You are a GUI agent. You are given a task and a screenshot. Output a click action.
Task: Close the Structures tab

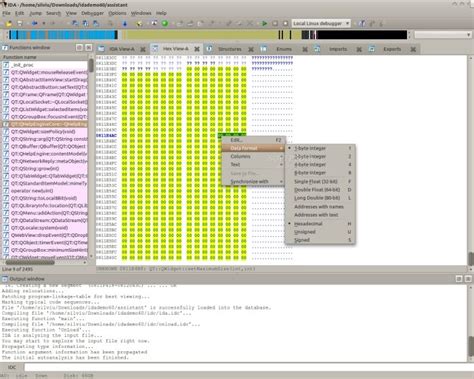pos(251,49)
